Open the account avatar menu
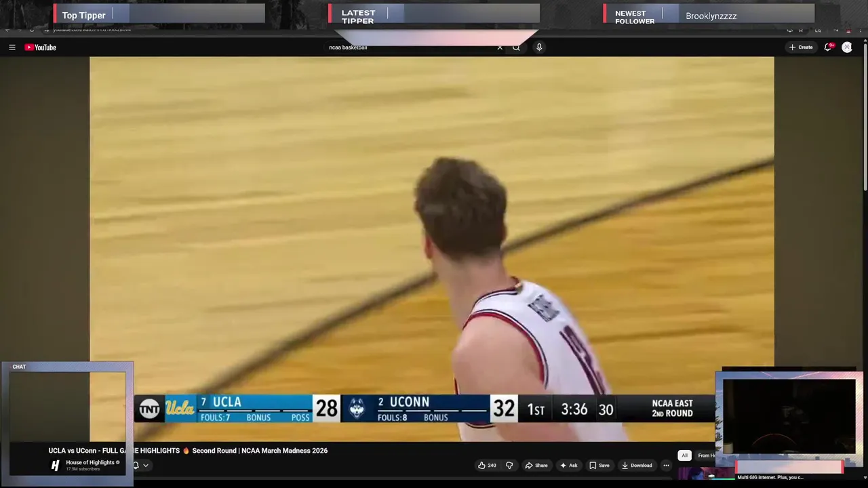This screenshot has width=868, height=488. point(847,47)
